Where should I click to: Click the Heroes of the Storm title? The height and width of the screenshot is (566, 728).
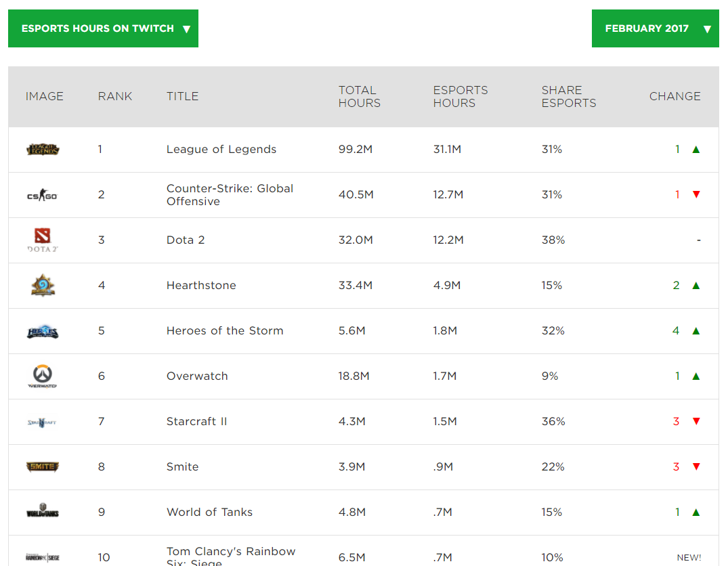coord(225,331)
